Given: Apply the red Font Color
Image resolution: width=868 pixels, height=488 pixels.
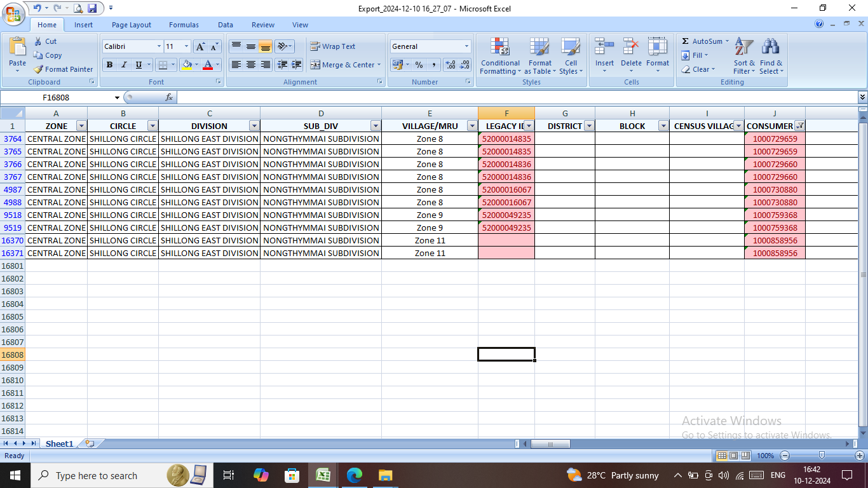Looking at the screenshot, I should click(x=208, y=65).
